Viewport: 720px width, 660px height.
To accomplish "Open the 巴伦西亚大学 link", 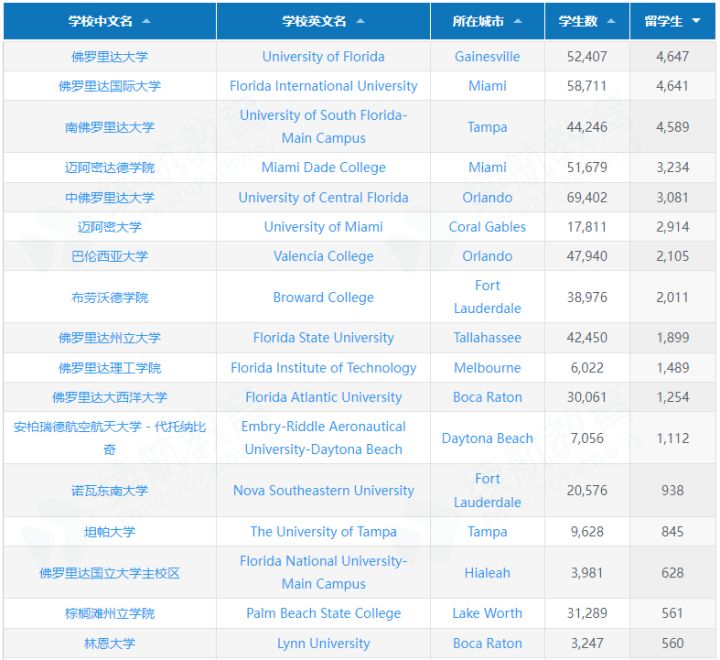I will (110, 256).
